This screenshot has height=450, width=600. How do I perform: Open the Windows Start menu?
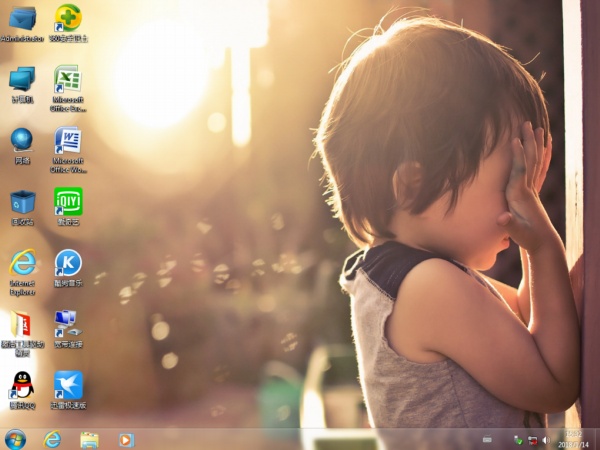coord(16,440)
